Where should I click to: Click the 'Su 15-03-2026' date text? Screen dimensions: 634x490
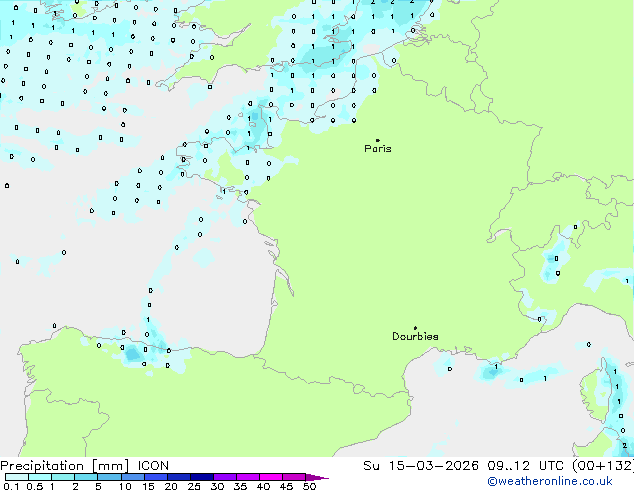[421, 466]
